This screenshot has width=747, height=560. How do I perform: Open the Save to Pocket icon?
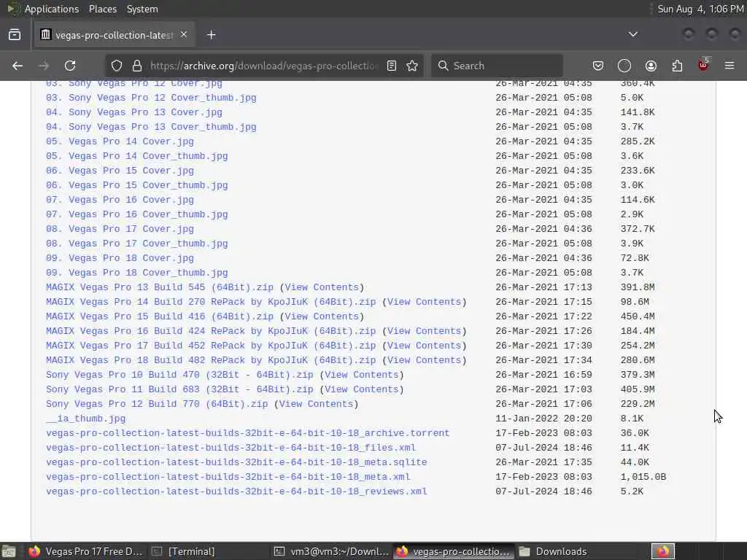pos(598,66)
